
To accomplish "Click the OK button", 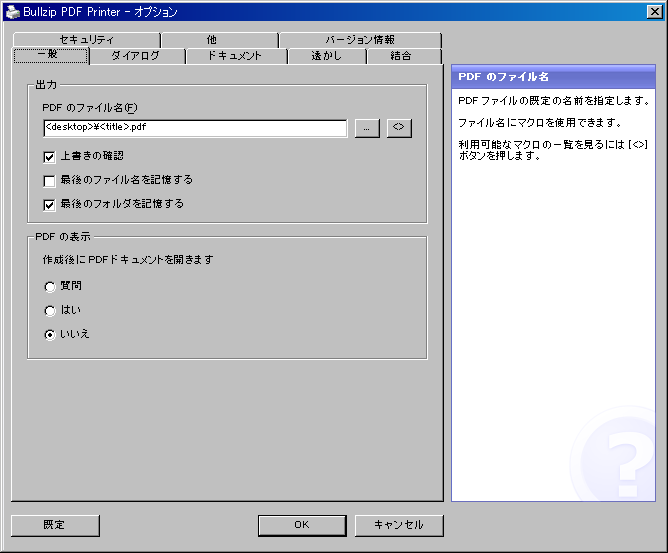I will [x=301, y=525].
